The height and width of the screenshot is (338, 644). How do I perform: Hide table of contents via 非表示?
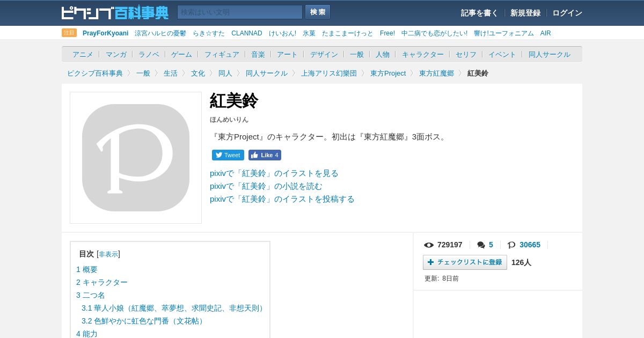click(108, 254)
